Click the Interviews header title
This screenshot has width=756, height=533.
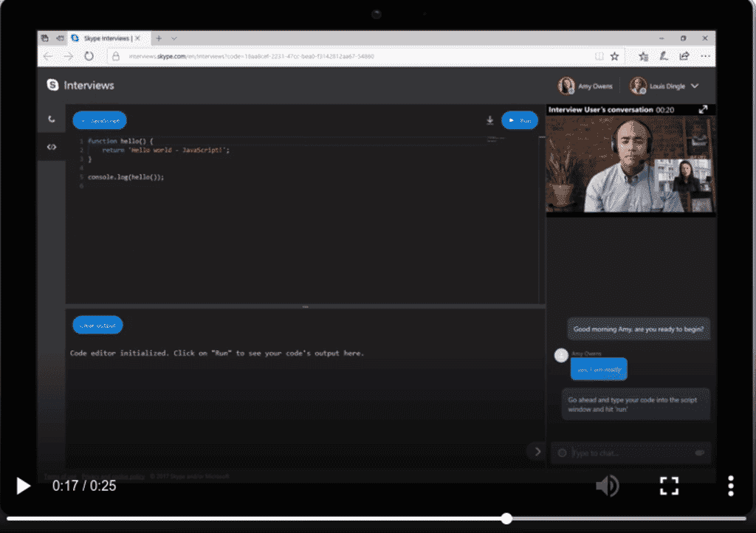coord(89,86)
